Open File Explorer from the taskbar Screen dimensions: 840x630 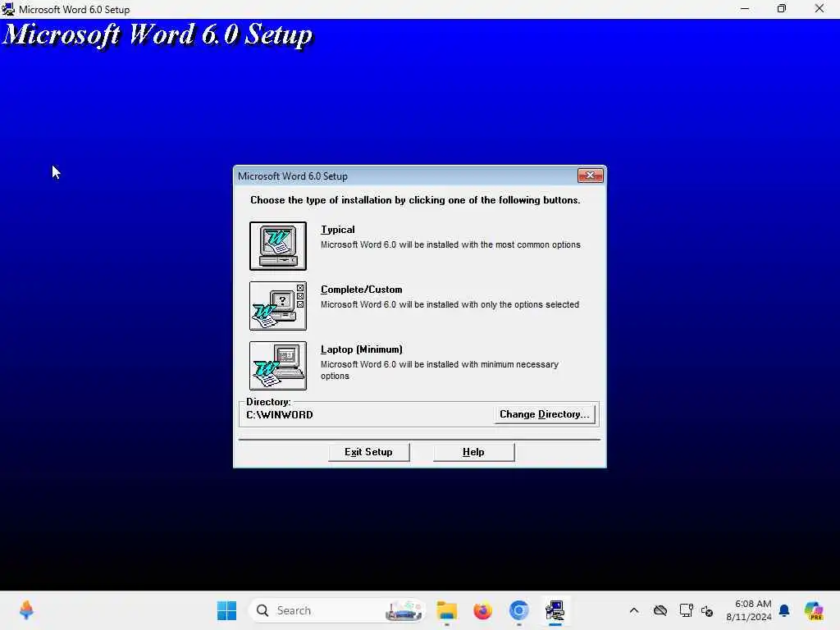tap(447, 610)
